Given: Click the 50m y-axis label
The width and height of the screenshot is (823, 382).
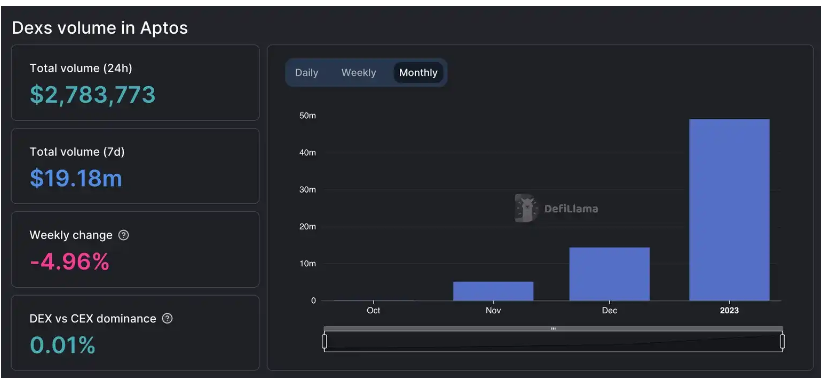Looking at the screenshot, I should click(307, 115).
